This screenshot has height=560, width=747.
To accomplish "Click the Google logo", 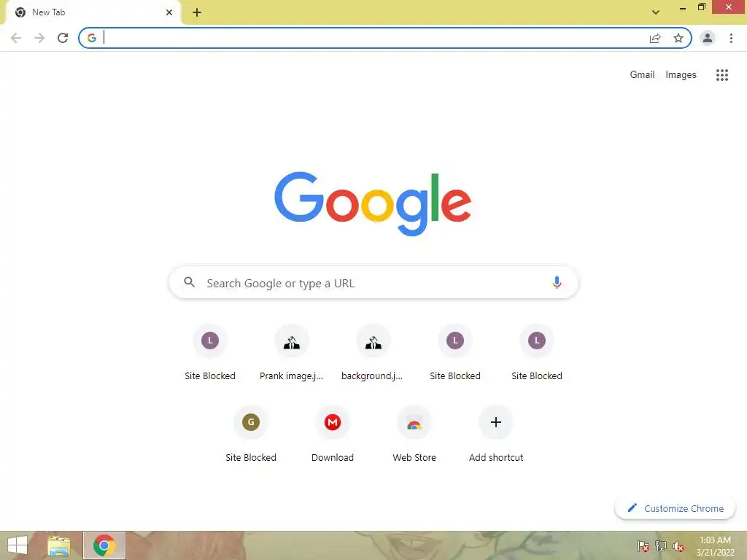I will 373,204.
